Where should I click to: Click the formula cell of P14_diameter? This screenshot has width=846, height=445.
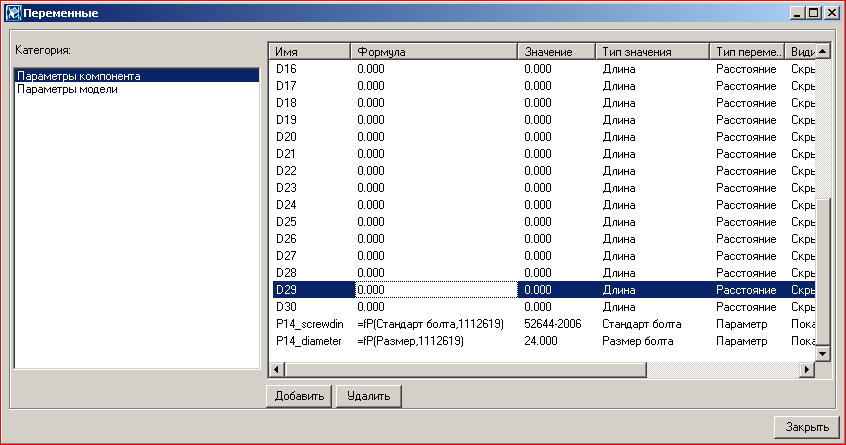(430, 341)
